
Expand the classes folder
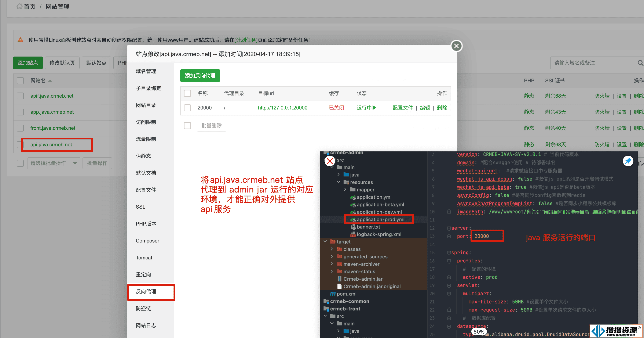[332, 249]
